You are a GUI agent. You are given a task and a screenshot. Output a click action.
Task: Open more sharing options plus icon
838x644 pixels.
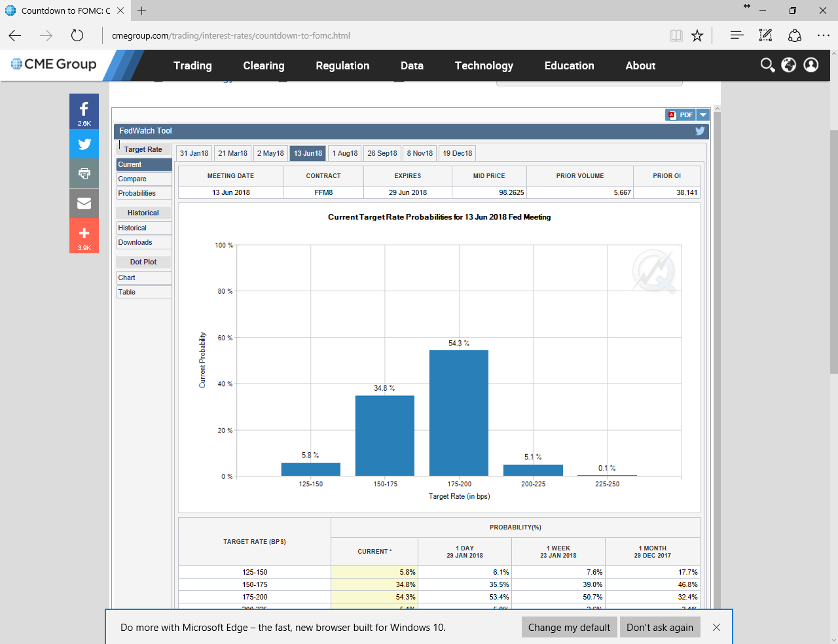point(84,234)
